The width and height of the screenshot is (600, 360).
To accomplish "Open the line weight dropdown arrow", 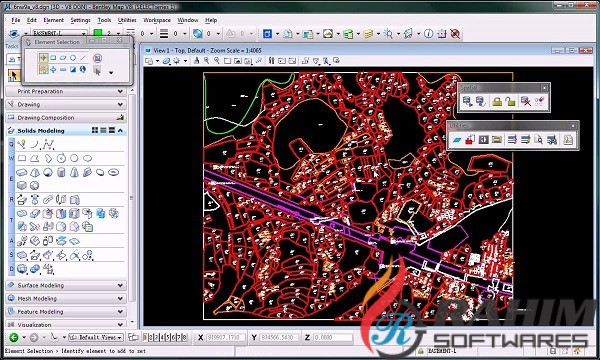I will click(x=184, y=34).
